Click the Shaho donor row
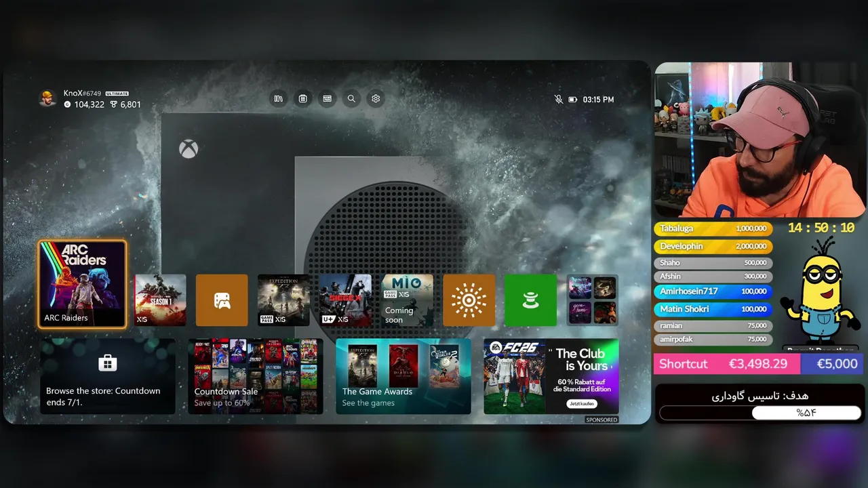Screen dimensions: 868x488 (x=713, y=263)
